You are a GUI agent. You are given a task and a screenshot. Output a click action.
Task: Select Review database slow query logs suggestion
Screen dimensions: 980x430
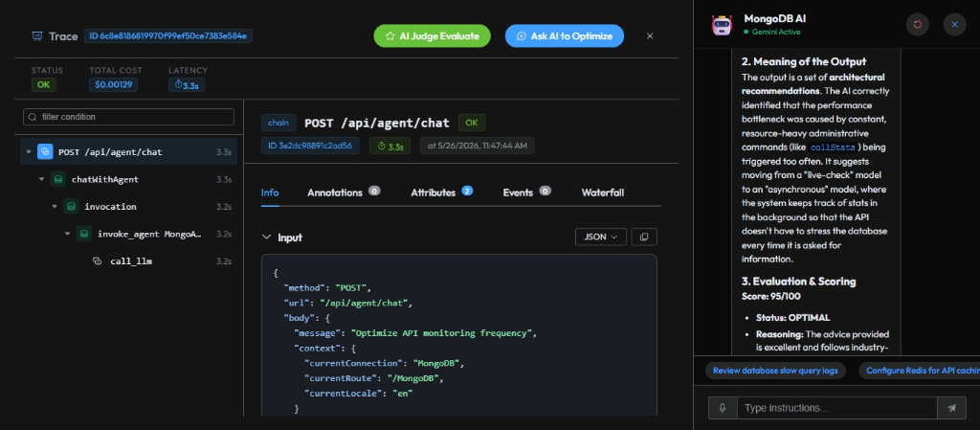coord(775,371)
